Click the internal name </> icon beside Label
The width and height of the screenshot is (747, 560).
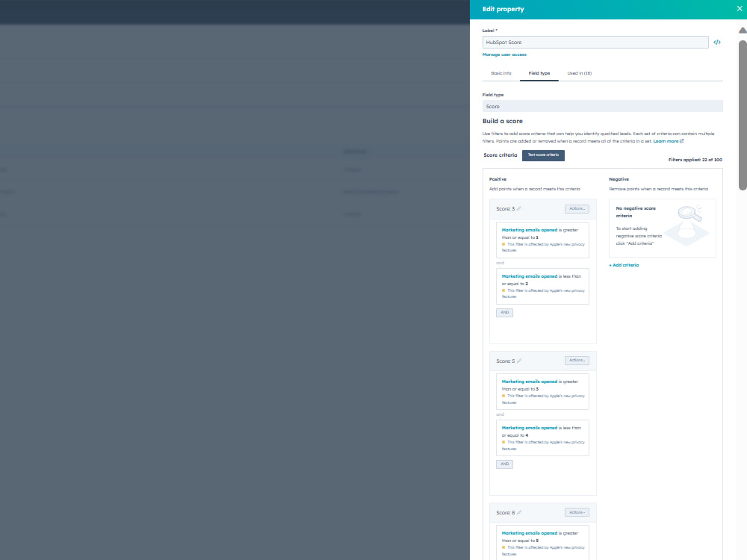coord(717,42)
